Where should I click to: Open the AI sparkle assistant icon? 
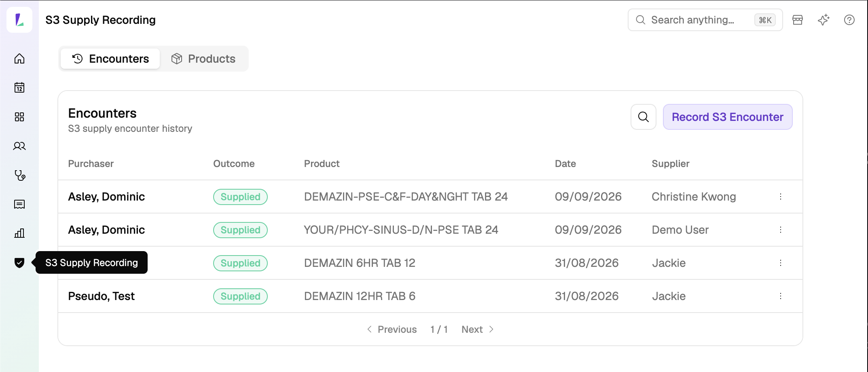click(x=824, y=20)
